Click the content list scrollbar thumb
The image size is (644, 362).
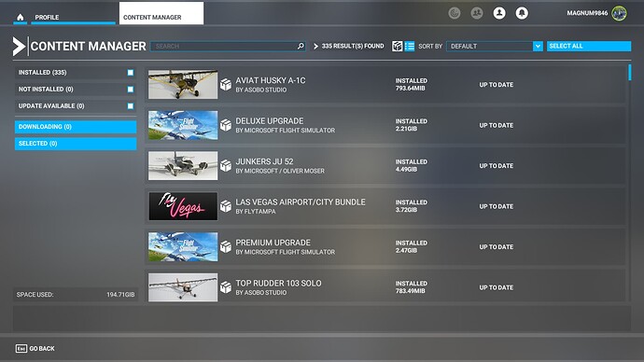pyautogui.click(x=630, y=72)
